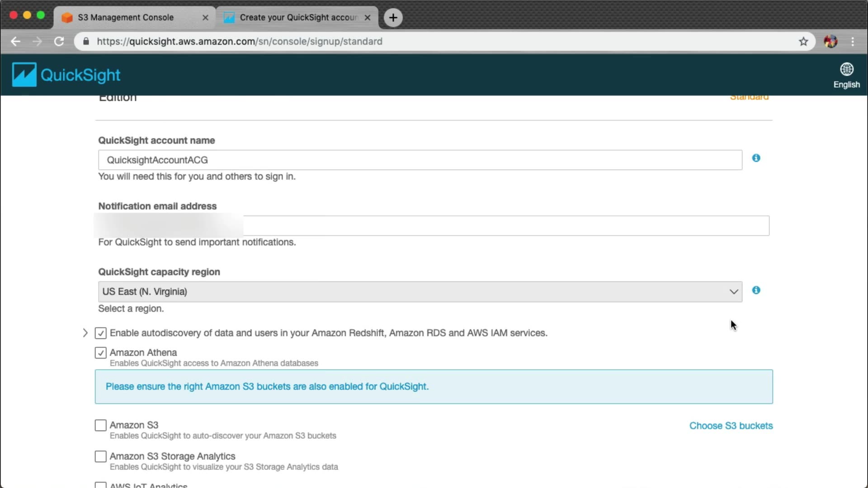This screenshot has height=488, width=868.
Task: Enable the Amazon S3 checkbox
Action: (100, 426)
